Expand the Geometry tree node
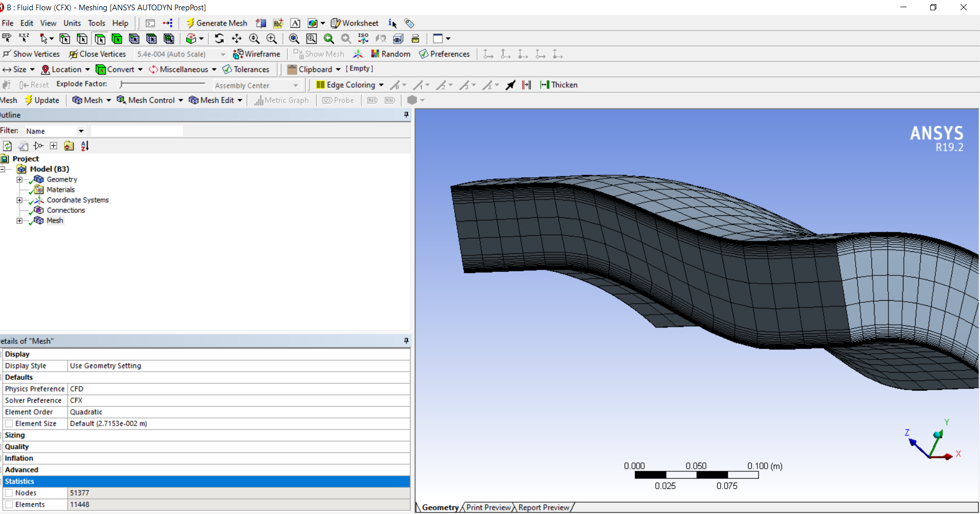The width and height of the screenshot is (980, 514). [x=20, y=179]
